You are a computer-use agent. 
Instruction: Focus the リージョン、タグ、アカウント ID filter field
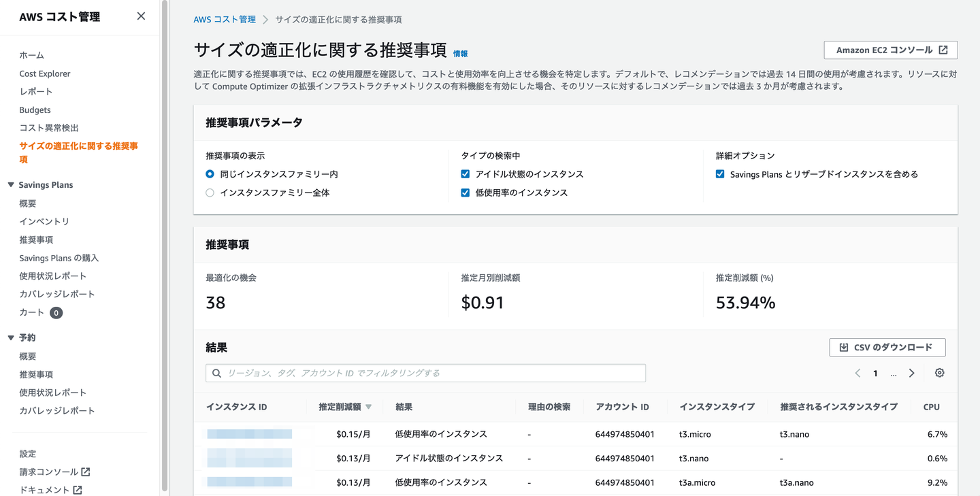425,373
